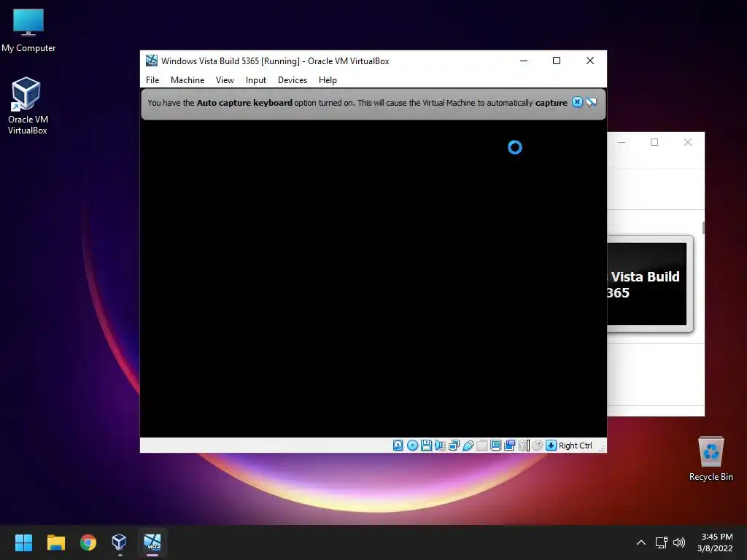Click the VM window resize grip

coord(602,448)
